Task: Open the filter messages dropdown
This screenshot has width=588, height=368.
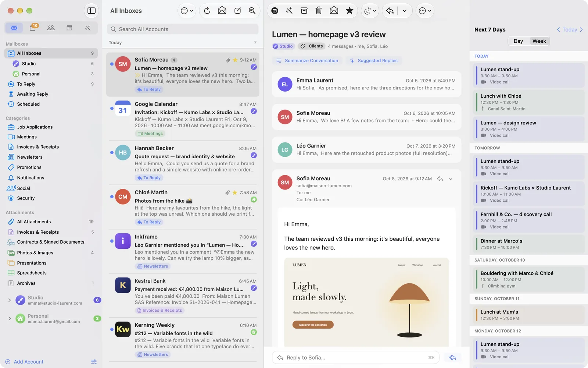Action: (187, 11)
